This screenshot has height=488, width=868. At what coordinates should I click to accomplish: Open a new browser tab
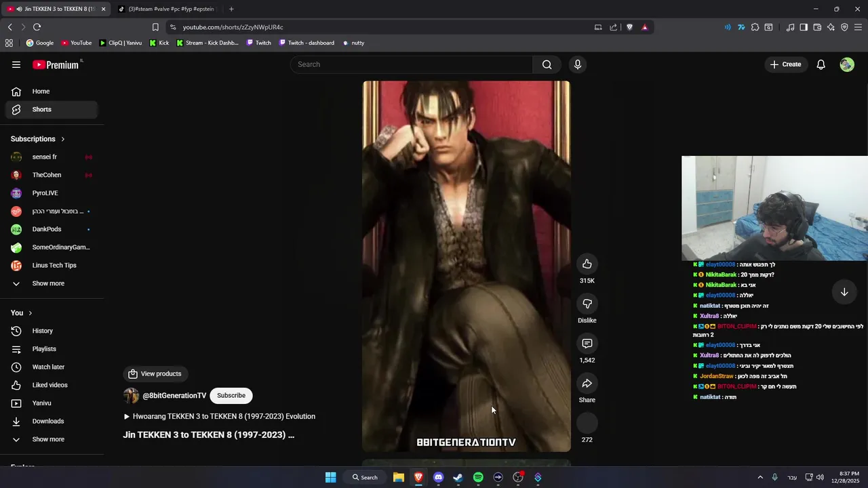pos(231,9)
